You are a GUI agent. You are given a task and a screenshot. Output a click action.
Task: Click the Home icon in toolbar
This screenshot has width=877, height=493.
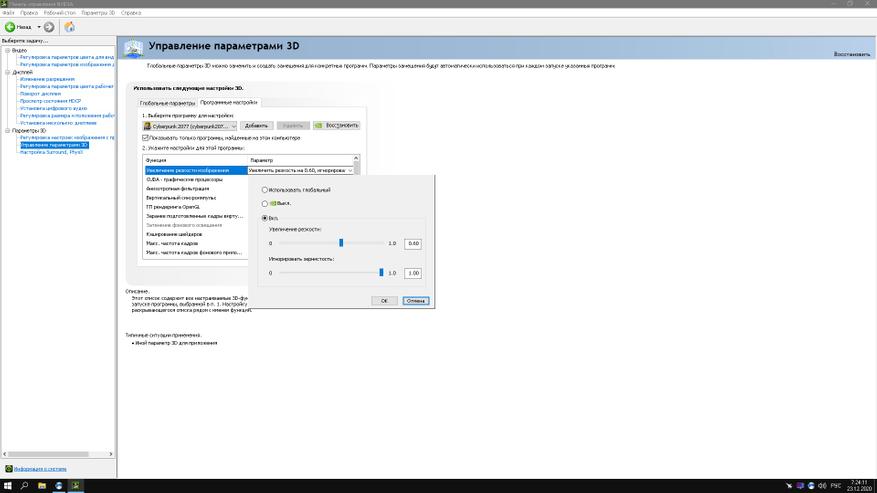point(69,27)
